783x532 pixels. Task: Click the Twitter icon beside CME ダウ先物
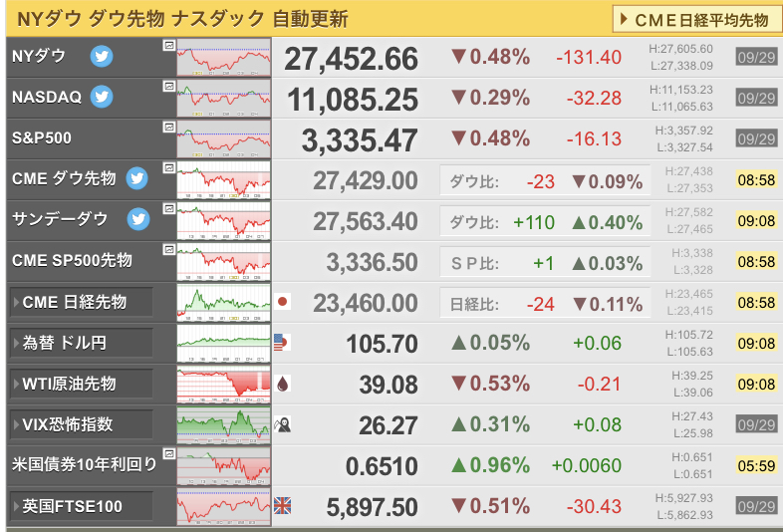136,178
